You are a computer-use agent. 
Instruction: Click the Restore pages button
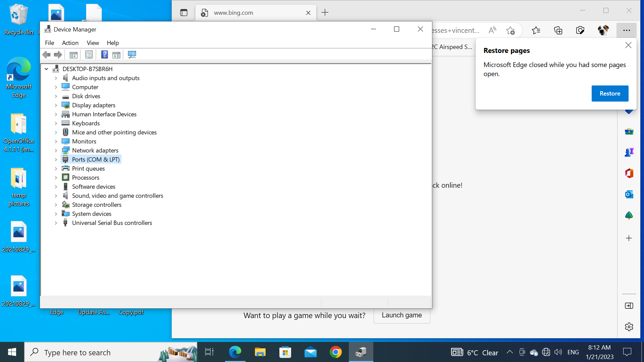[x=609, y=94]
